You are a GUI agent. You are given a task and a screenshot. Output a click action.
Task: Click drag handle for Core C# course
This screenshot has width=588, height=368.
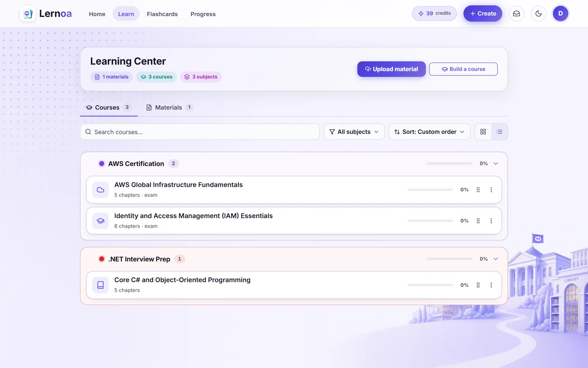pyautogui.click(x=478, y=285)
